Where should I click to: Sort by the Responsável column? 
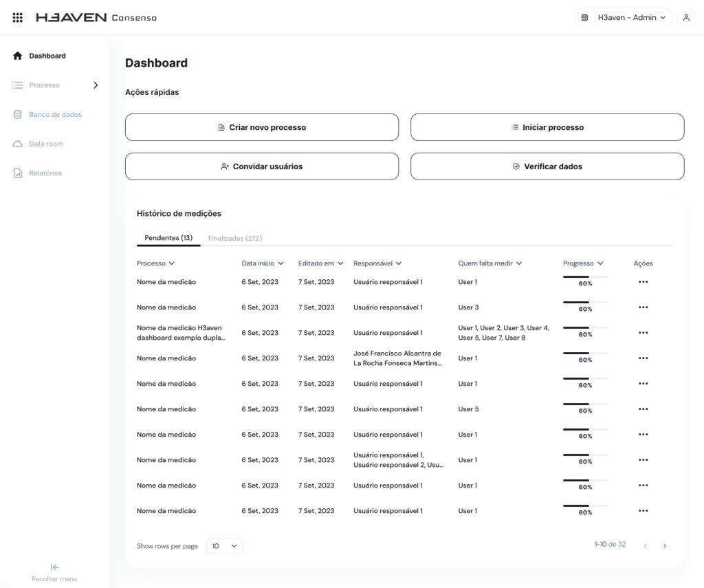377,263
